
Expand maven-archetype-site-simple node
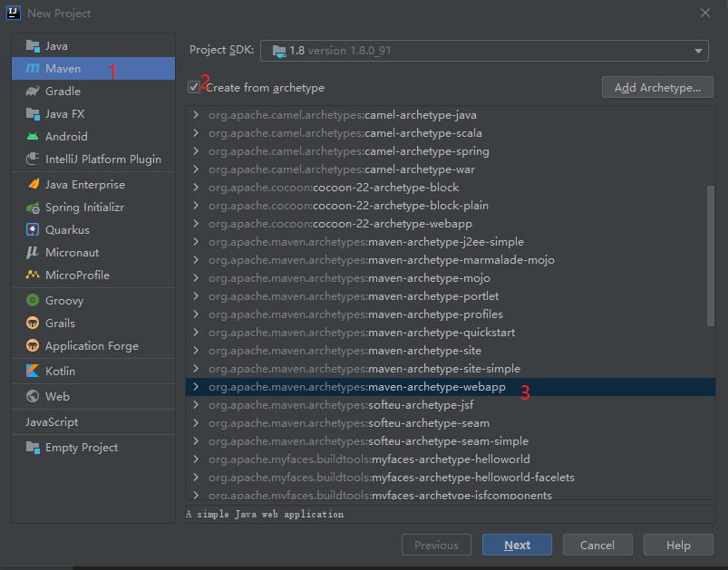(x=196, y=369)
